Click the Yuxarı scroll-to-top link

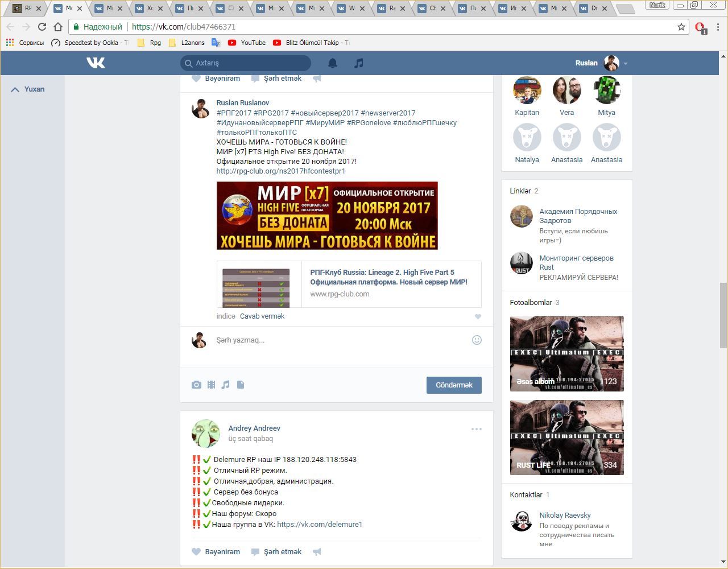(28, 89)
